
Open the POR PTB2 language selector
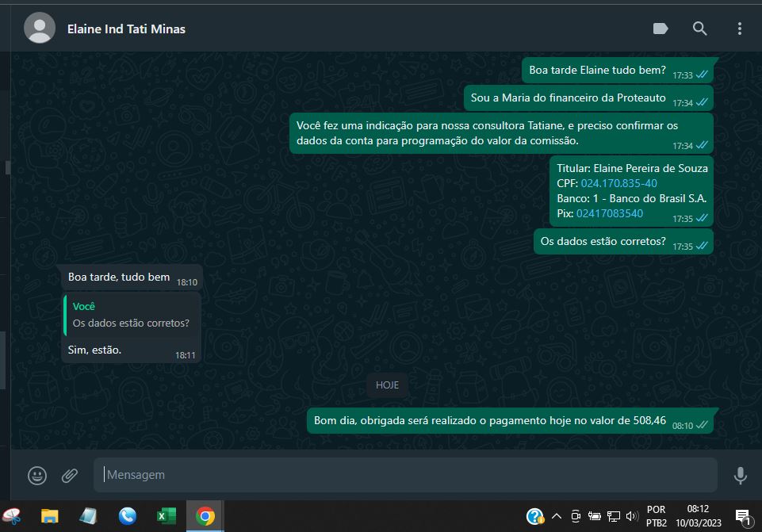pos(656,516)
